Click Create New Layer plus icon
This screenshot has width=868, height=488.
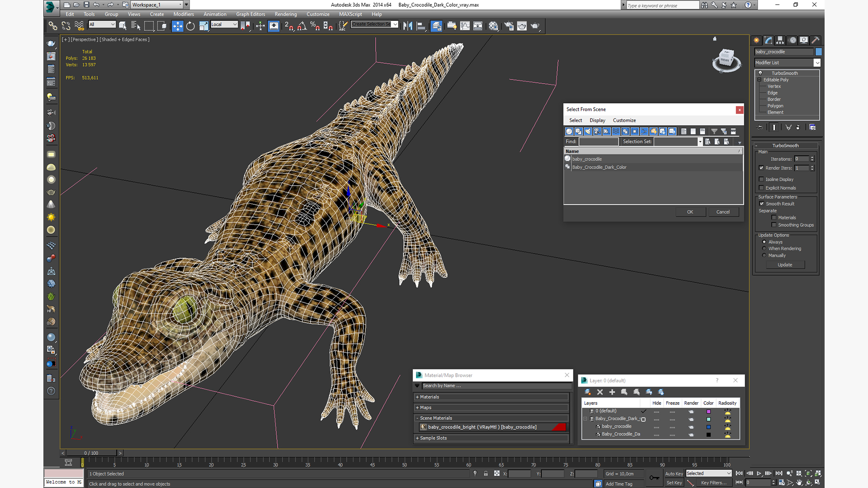[x=612, y=392]
